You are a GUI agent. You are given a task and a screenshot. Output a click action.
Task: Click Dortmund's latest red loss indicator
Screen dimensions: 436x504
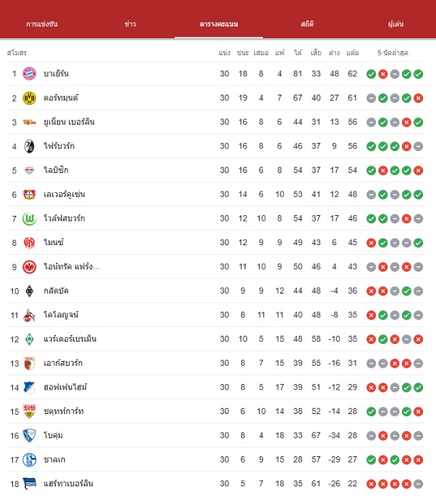418,98
